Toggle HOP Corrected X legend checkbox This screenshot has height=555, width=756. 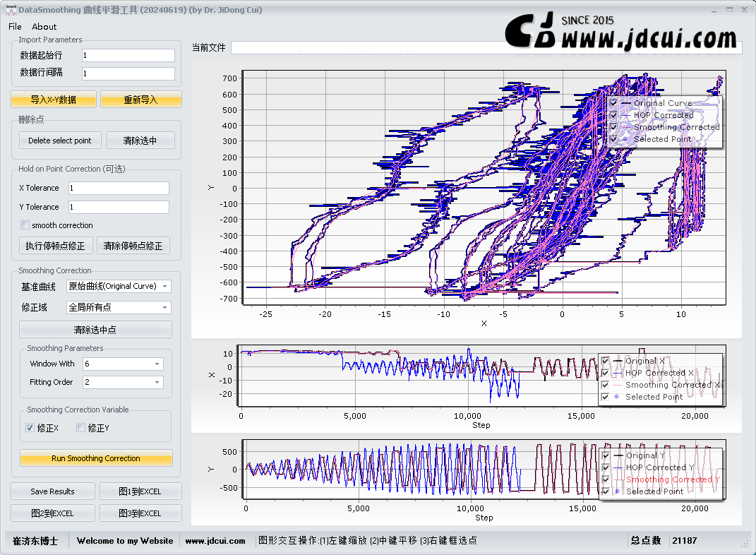click(605, 373)
